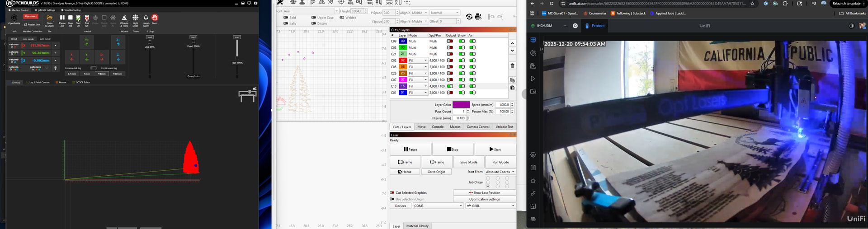Open the COM3 port dropdown

438,206
